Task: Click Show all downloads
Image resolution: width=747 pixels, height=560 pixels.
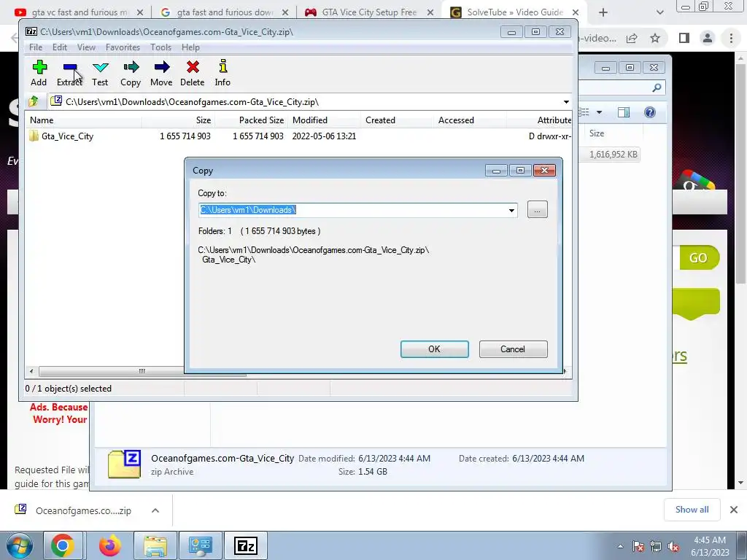Action: (x=692, y=510)
